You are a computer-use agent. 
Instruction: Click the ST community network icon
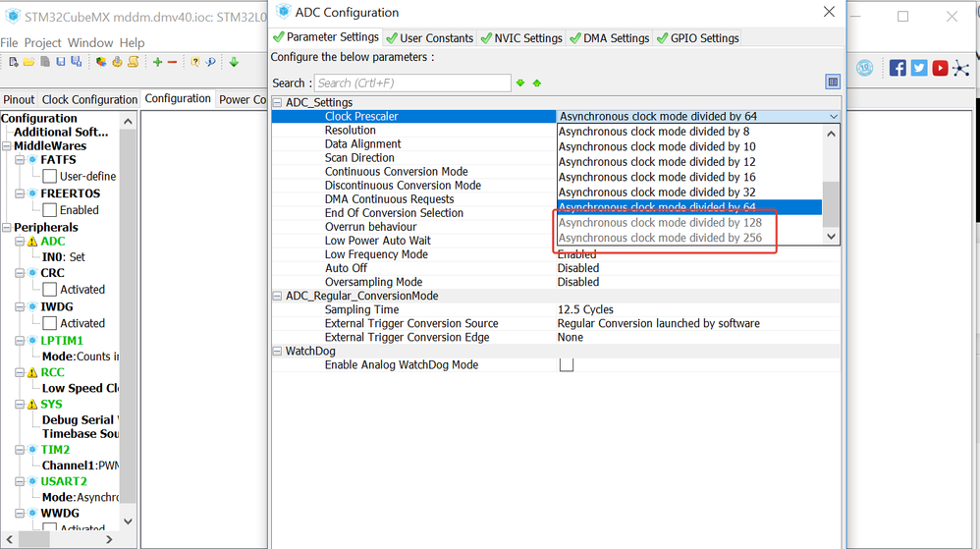point(961,68)
